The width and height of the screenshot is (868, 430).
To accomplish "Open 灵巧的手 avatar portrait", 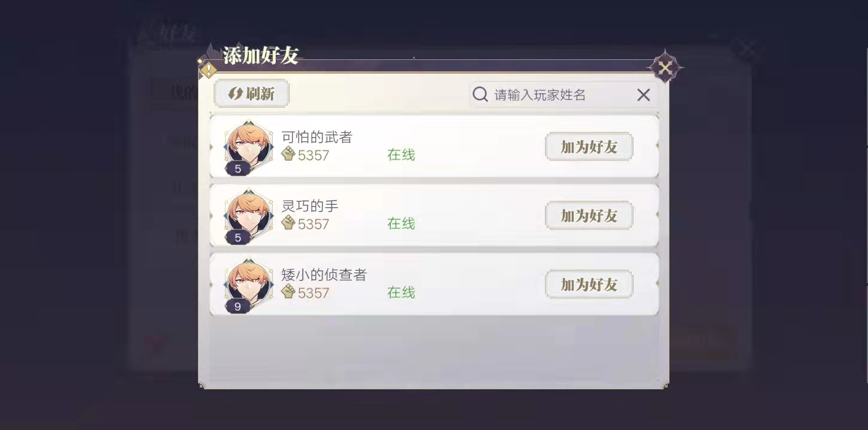I will click(x=248, y=216).
